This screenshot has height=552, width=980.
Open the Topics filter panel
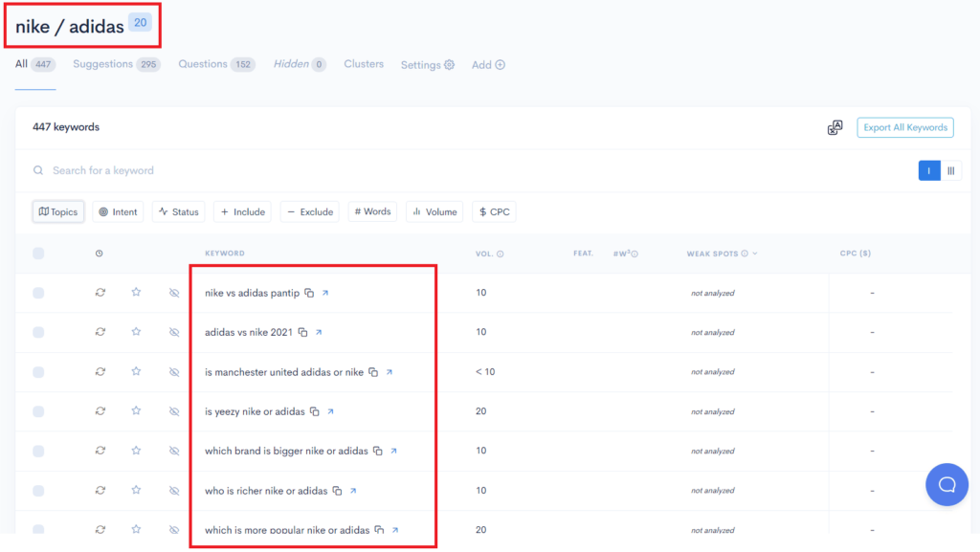[57, 211]
